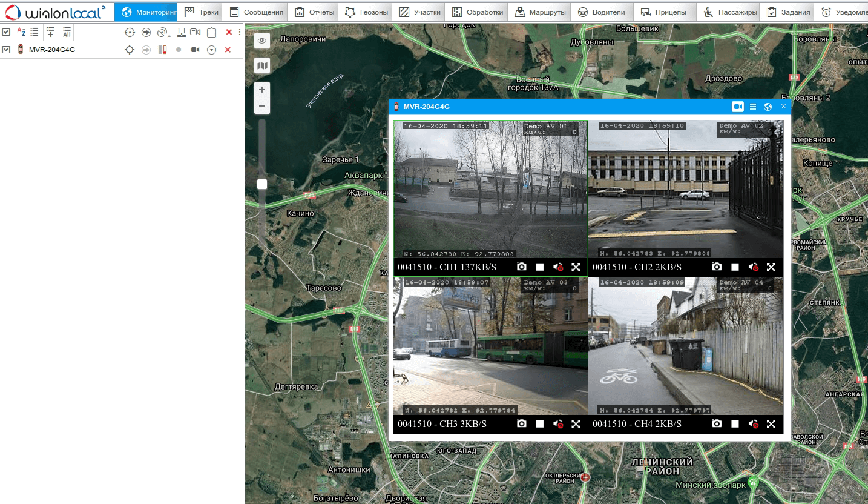This screenshot has width=868, height=504.
Task: Open the Геозоны tab
Action: 366,12
